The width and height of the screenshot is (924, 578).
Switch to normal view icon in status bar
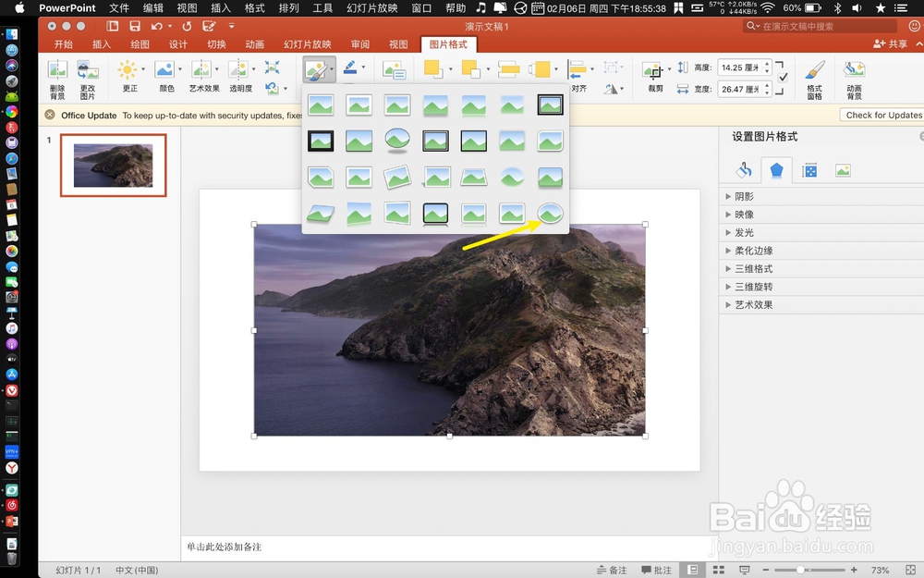pos(693,570)
